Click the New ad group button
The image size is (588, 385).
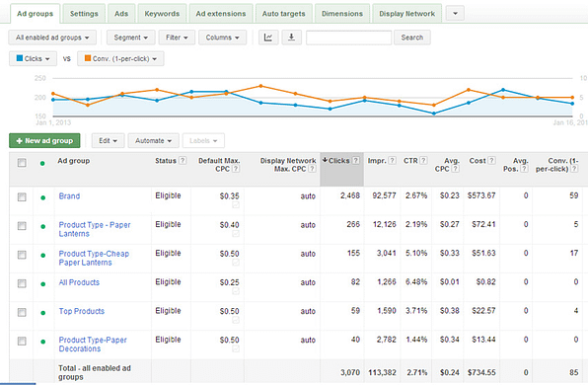click(x=44, y=141)
